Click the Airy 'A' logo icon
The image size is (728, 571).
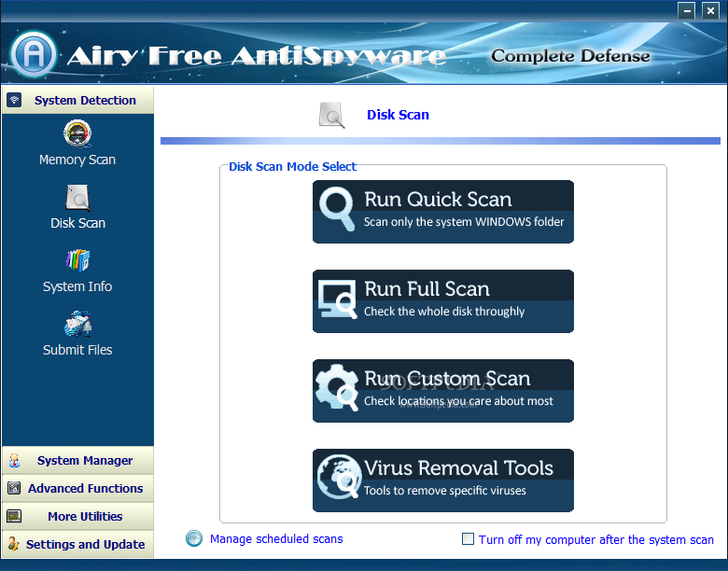click(34, 54)
